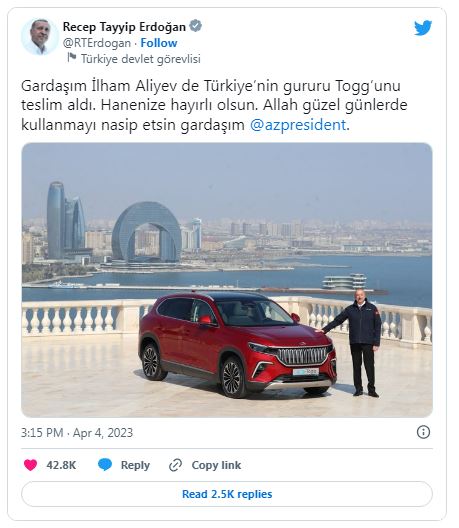Click the tweet text about Togg
The image size is (459, 528).
click(x=214, y=105)
